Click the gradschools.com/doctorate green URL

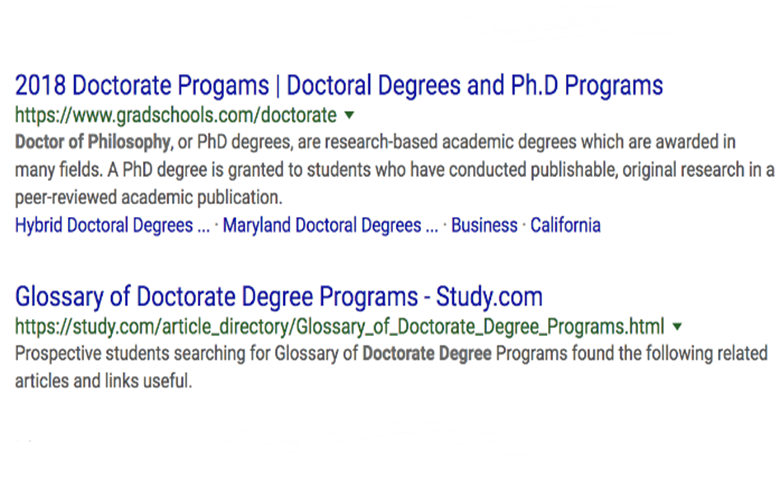[x=176, y=115]
